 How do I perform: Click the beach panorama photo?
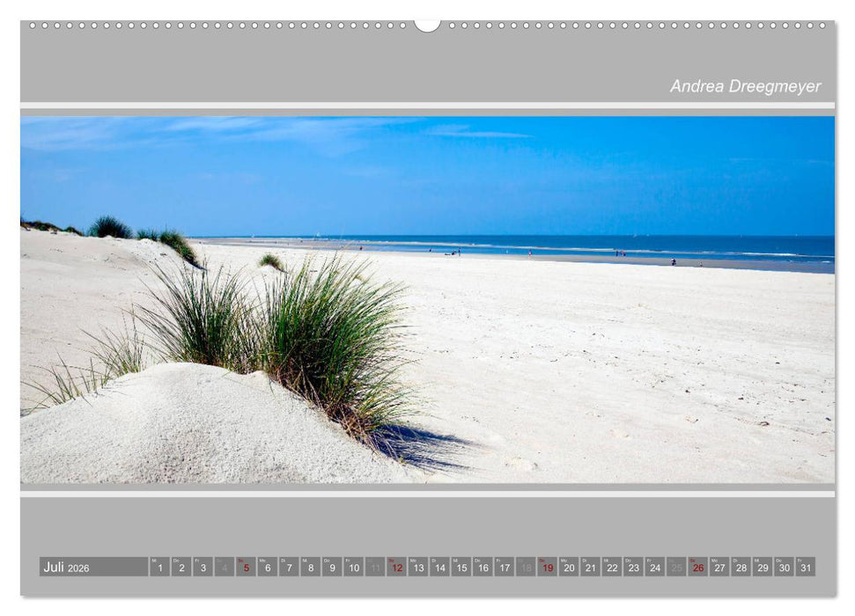pos(427,299)
